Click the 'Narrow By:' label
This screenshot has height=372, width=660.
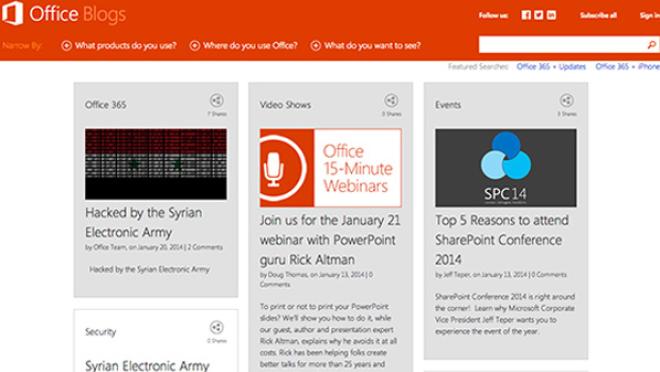coord(22,45)
